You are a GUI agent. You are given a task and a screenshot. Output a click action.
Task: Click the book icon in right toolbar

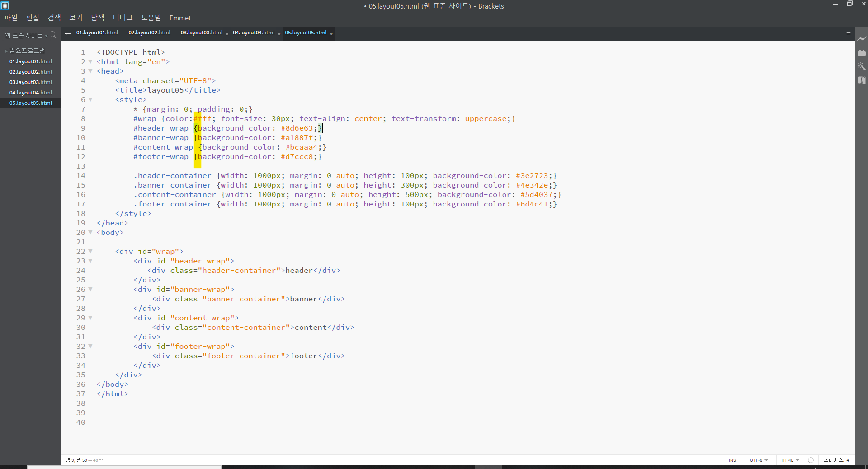tap(862, 80)
